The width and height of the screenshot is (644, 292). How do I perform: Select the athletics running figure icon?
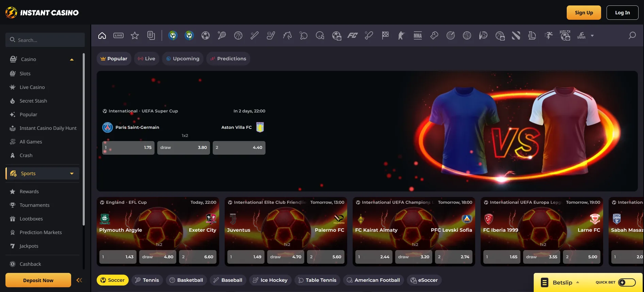click(548, 35)
